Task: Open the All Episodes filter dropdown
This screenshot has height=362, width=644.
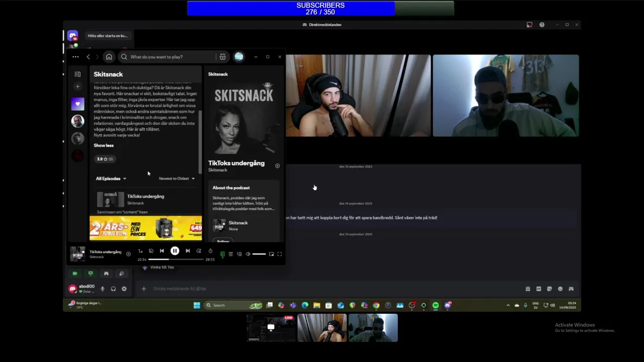Action: (111, 178)
